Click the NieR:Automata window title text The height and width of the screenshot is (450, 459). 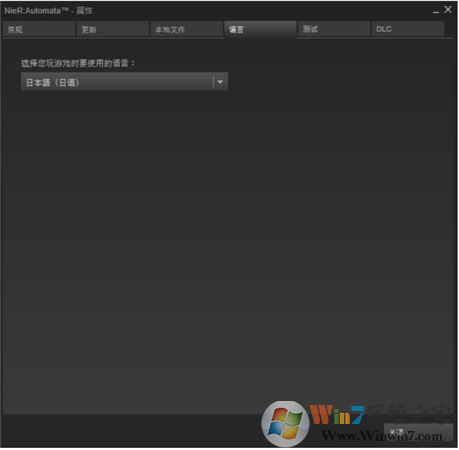coord(48,11)
